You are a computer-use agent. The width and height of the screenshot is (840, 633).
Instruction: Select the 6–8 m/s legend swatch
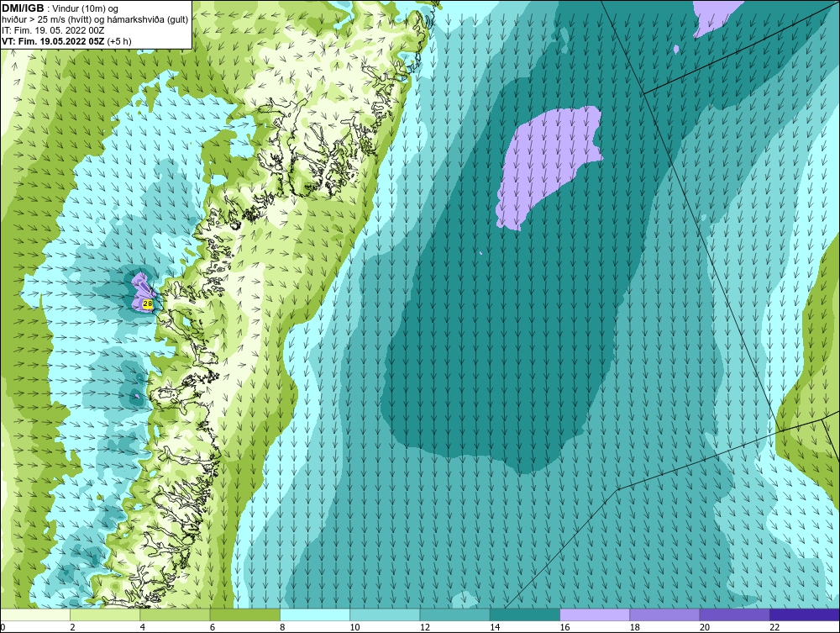244,615
